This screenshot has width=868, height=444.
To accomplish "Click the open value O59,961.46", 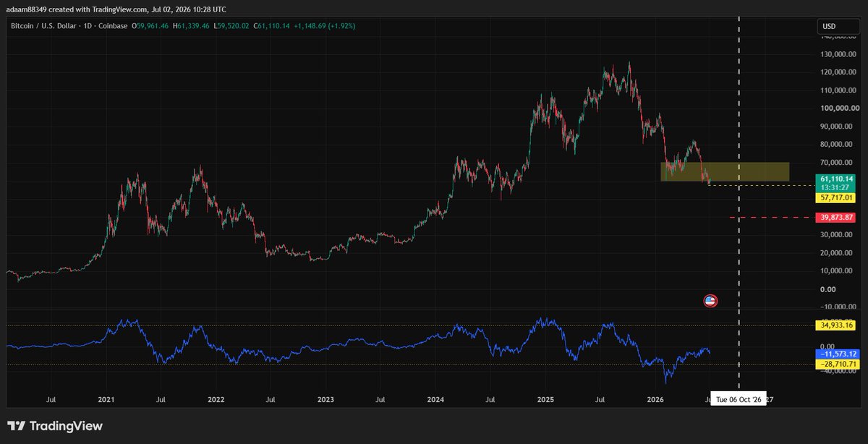I will pyautogui.click(x=150, y=26).
